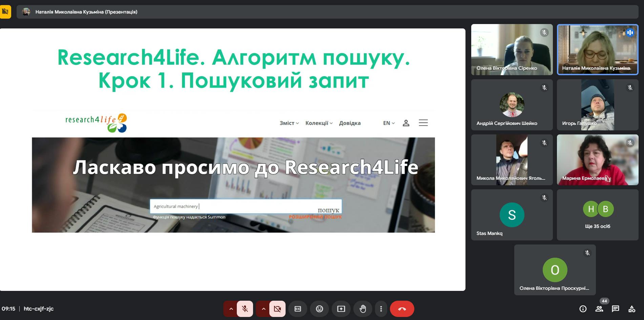Click the Ласкаво просимо до Research4Life banner text

click(246, 167)
